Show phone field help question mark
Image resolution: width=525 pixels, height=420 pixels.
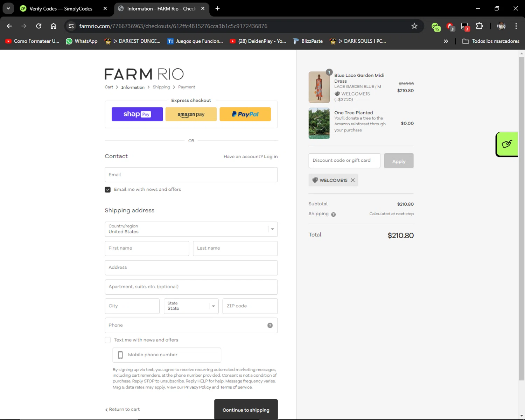[270, 325]
